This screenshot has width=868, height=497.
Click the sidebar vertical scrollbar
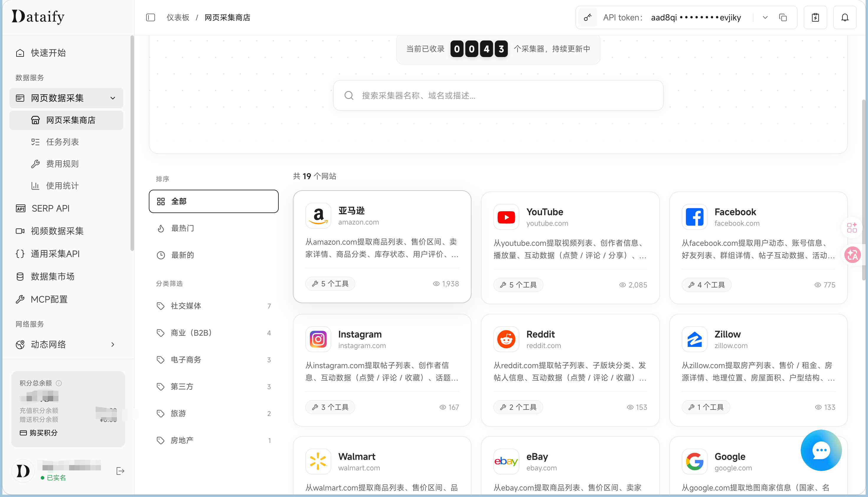point(132,143)
